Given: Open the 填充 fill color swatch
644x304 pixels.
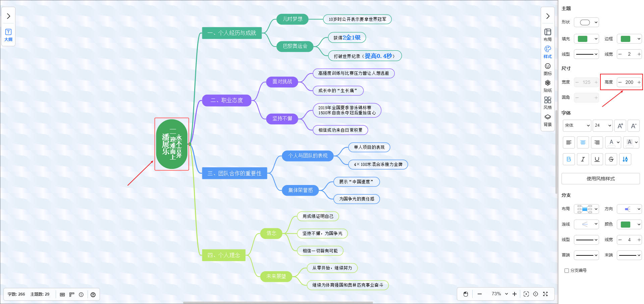Looking at the screenshot, I should [x=586, y=39].
